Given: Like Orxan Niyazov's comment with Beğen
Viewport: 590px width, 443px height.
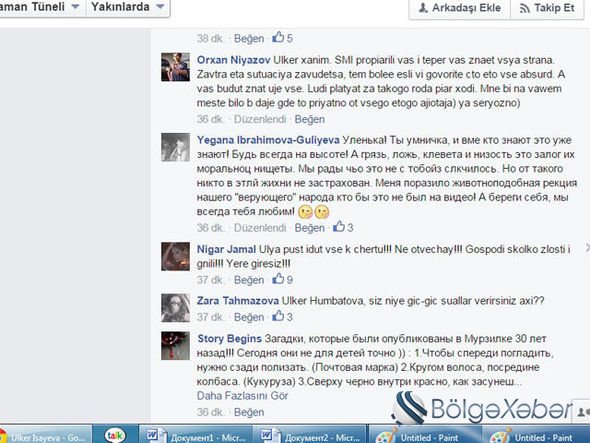Looking at the screenshot, I should pyautogui.click(x=309, y=119).
